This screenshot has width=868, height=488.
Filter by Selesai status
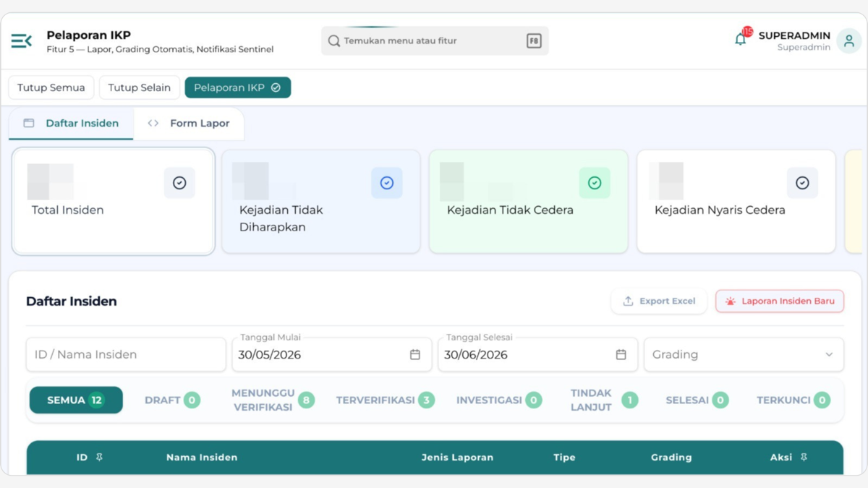pos(697,401)
